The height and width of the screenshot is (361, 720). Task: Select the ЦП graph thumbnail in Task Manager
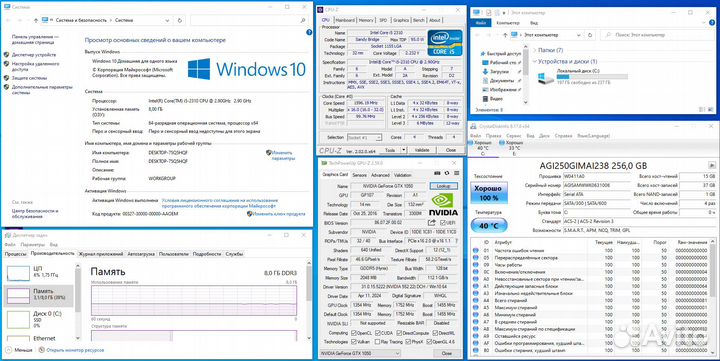coord(18,273)
